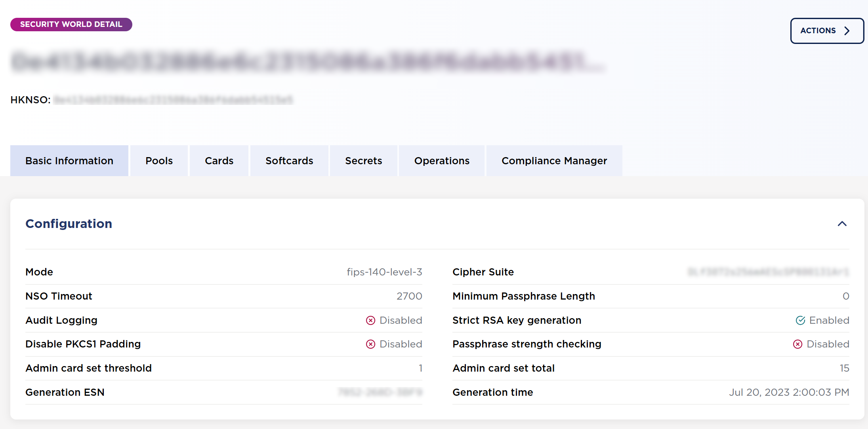Click the Strict RSA key generation enabled icon

coord(800,320)
